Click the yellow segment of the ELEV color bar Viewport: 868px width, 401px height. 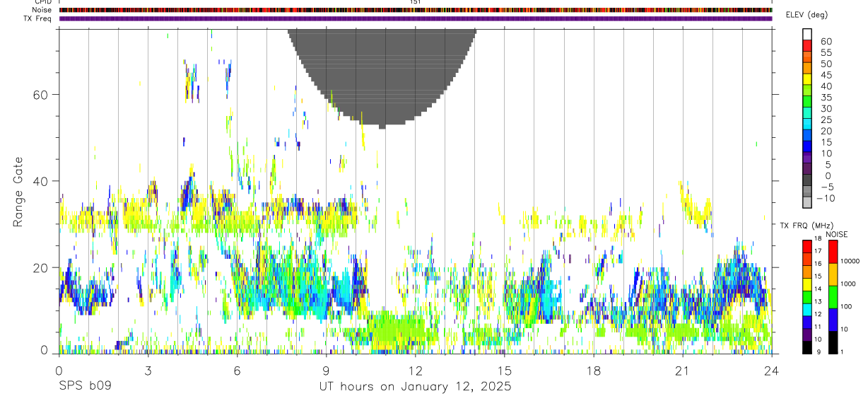pos(807,79)
